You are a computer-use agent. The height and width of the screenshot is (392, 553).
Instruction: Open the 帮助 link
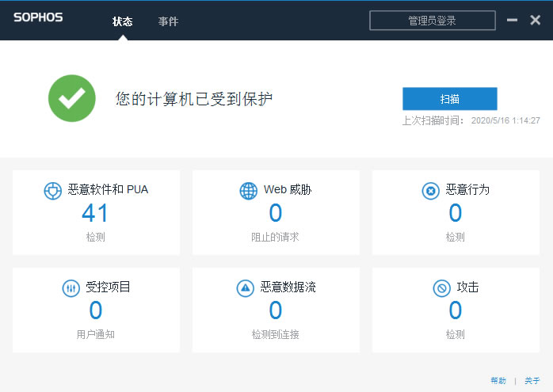click(x=498, y=381)
